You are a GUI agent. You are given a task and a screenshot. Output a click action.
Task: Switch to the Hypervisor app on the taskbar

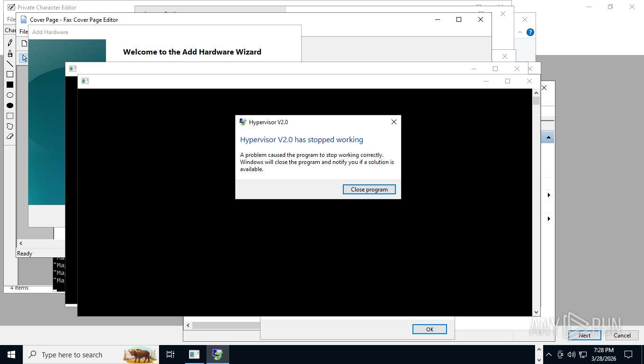click(x=217, y=355)
